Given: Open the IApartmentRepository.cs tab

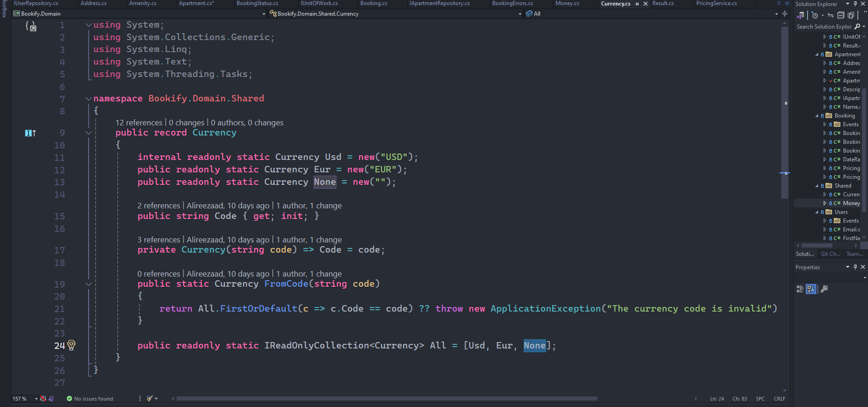Looking at the screenshot, I should point(439,3).
